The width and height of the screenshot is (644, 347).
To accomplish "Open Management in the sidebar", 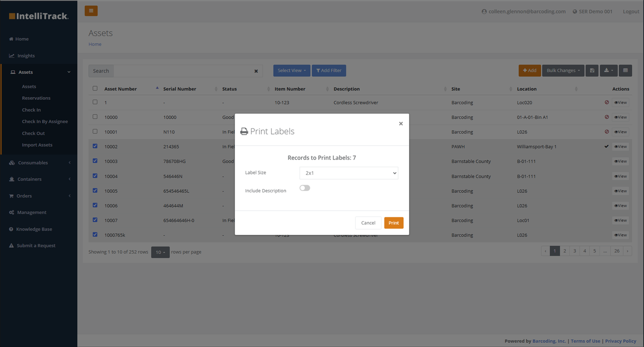I will coord(28,213).
